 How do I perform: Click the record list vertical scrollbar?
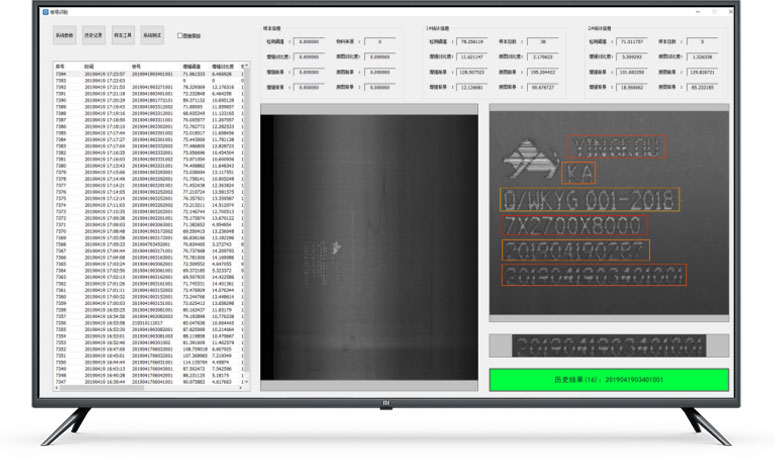pyautogui.click(x=247, y=220)
